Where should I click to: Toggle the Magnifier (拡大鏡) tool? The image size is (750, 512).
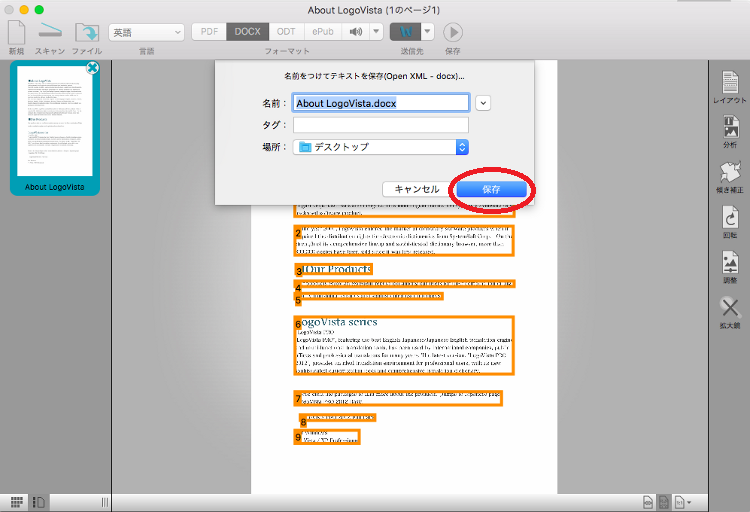[729, 311]
